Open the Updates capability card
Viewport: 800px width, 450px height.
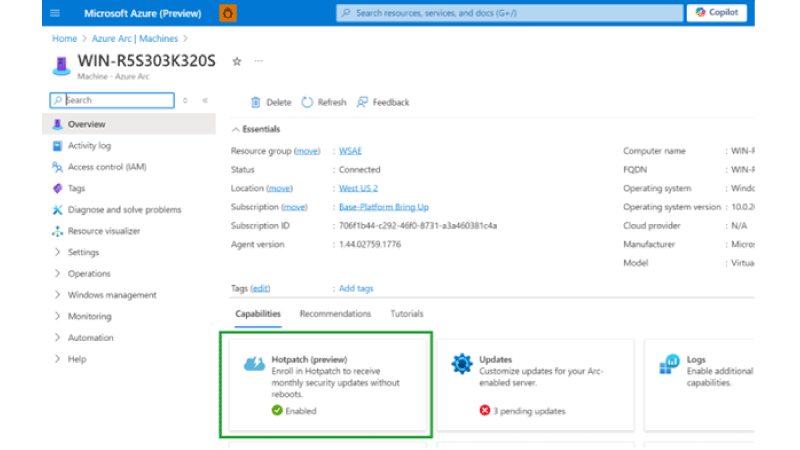point(535,385)
